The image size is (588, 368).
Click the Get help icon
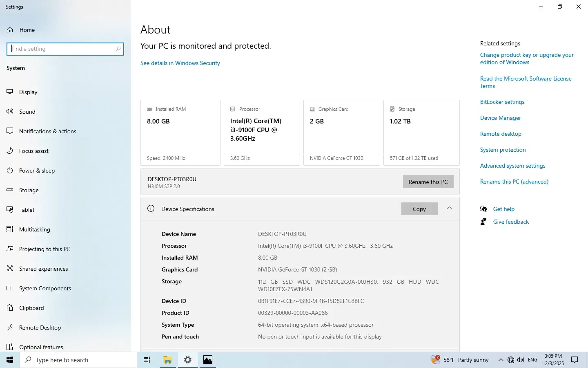(x=484, y=209)
